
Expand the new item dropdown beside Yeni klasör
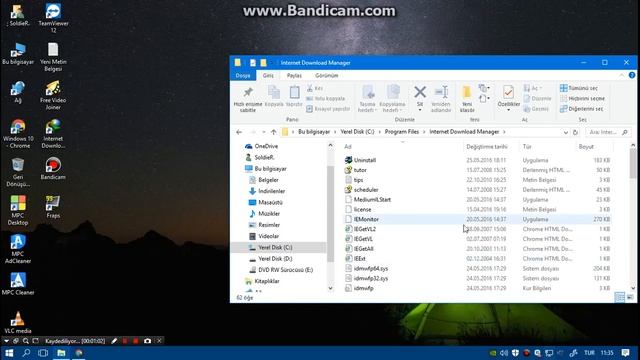pyautogui.click(x=484, y=88)
